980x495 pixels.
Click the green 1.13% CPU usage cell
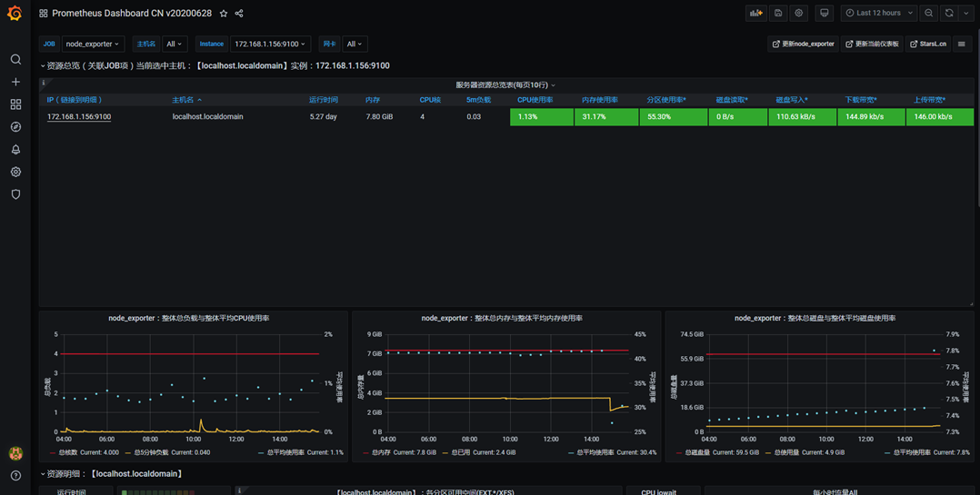[x=541, y=117]
